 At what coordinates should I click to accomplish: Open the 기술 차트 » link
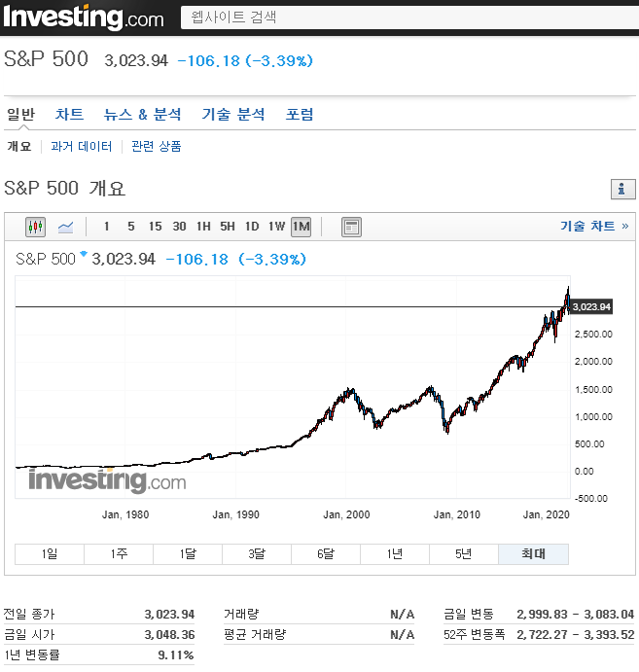[x=594, y=226]
